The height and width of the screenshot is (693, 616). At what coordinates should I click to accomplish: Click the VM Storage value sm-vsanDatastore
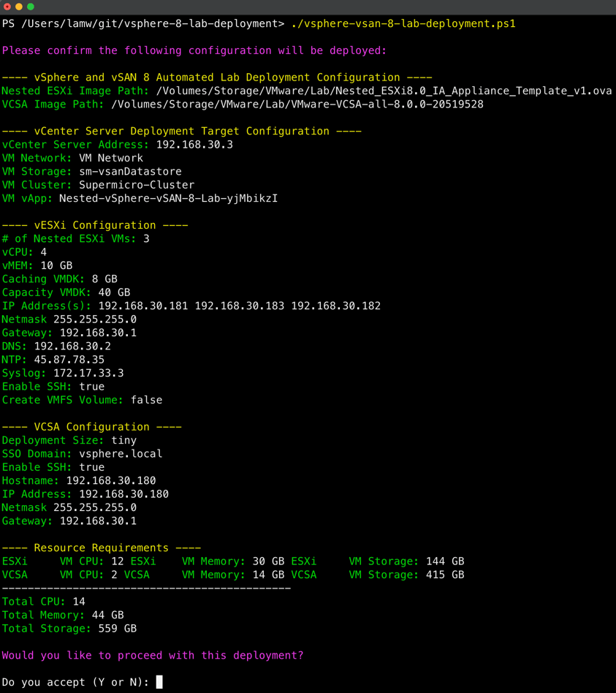[130, 172]
